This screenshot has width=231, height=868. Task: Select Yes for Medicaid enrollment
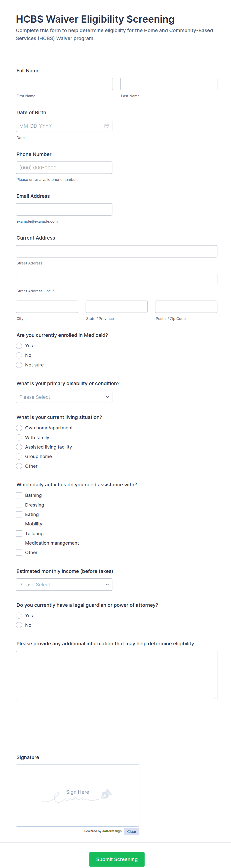(19, 346)
